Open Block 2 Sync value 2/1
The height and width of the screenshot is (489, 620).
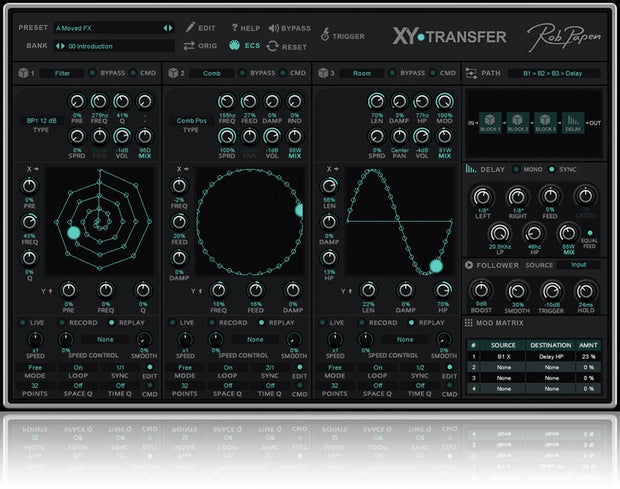coord(270,367)
